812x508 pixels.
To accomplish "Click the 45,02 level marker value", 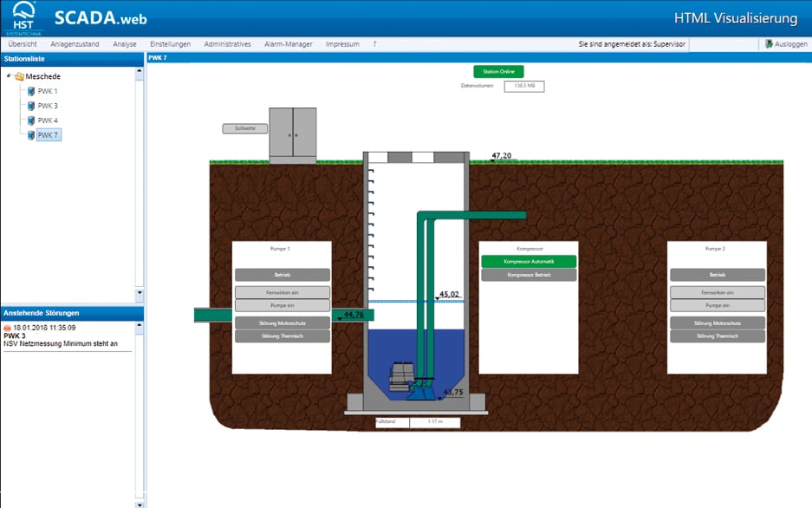I will (x=449, y=294).
